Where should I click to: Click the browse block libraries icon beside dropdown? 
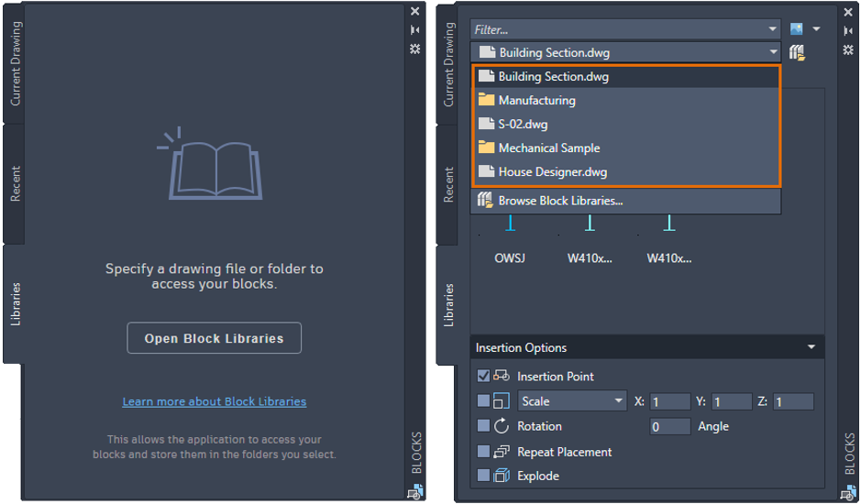[797, 53]
